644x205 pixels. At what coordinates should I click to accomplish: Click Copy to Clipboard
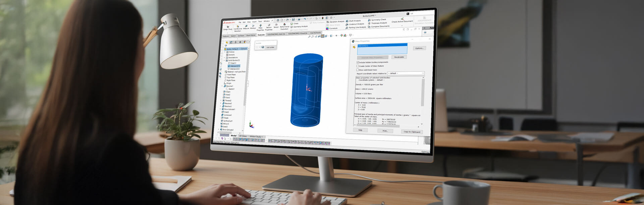(412, 132)
